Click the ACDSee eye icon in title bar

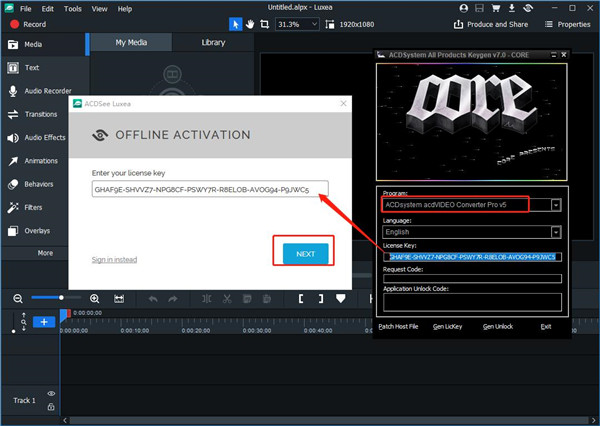[x=528, y=8]
